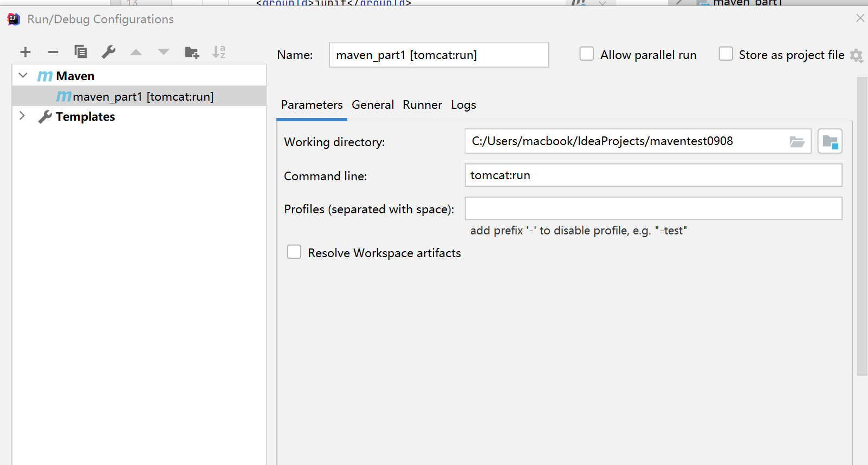Tick Resolve Workspace artifacts checkbox

(294, 252)
